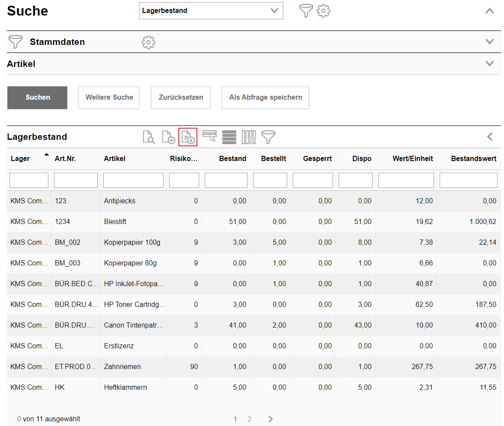Click the Zurücksetzen button
Image resolution: width=504 pixels, height=426 pixels.
click(181, 98)
